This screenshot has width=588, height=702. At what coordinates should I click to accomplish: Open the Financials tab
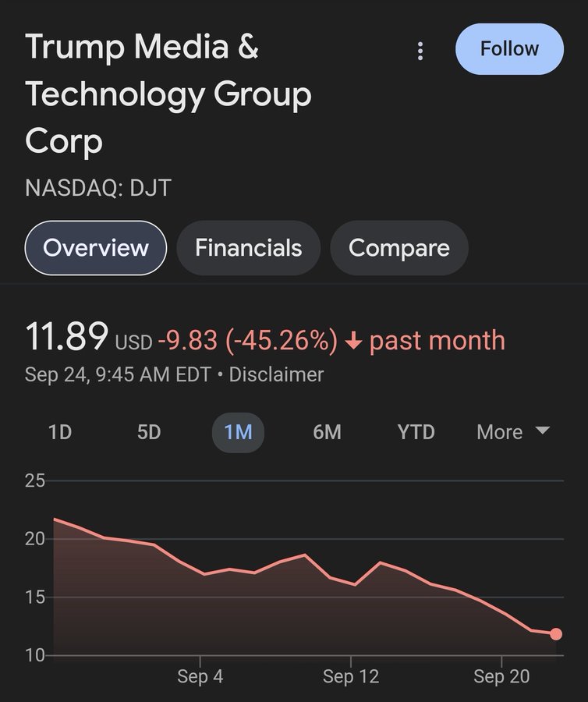click(x=248, y=248)
